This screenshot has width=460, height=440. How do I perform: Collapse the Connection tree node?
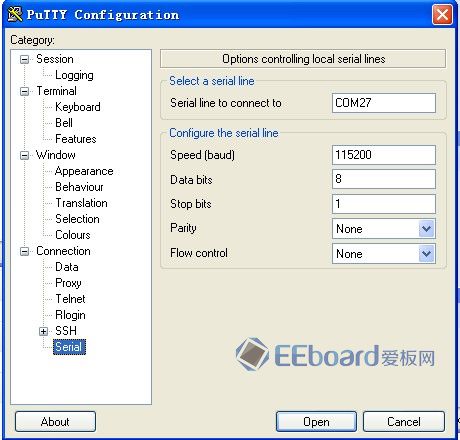24,251
